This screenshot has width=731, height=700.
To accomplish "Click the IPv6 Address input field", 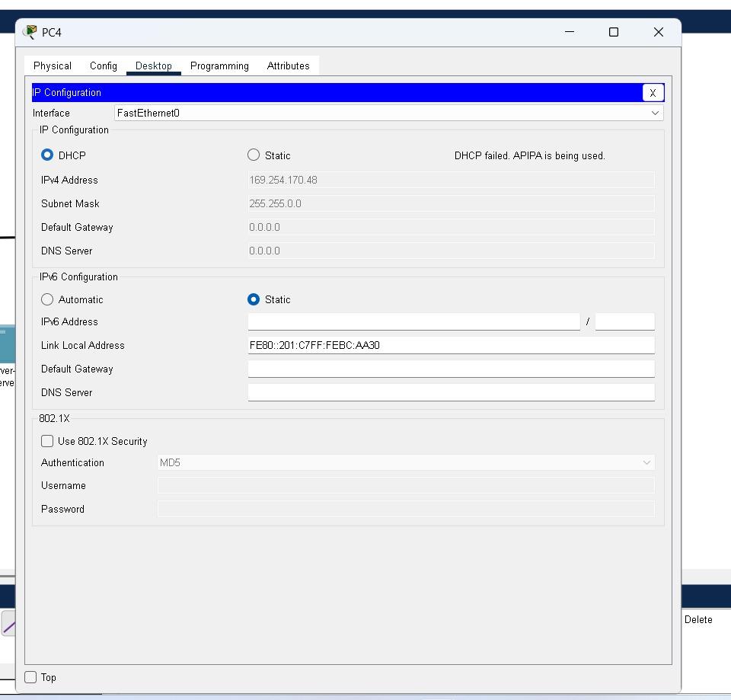I will (x=413, y=322).
